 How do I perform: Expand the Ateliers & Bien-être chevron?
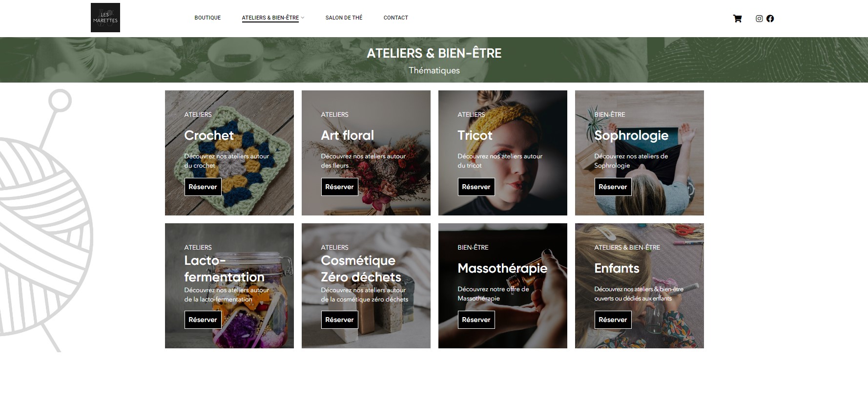[x=303, y=18]
